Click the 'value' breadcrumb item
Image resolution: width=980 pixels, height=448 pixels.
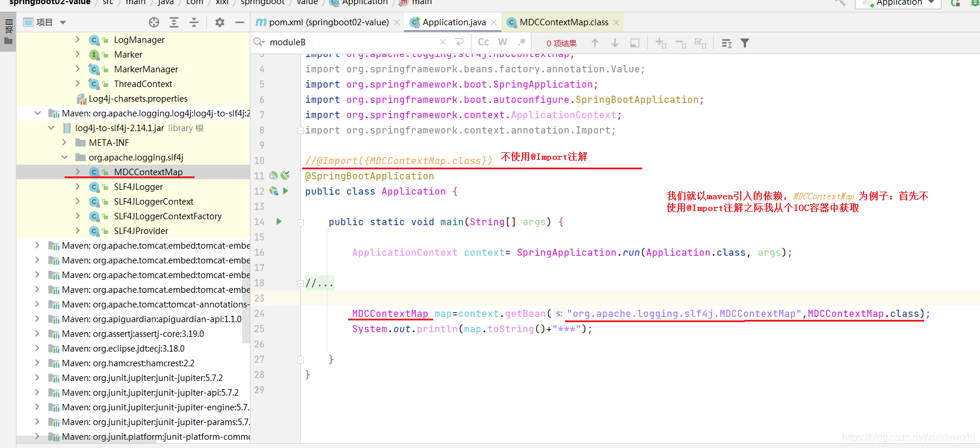pos(307,2)
